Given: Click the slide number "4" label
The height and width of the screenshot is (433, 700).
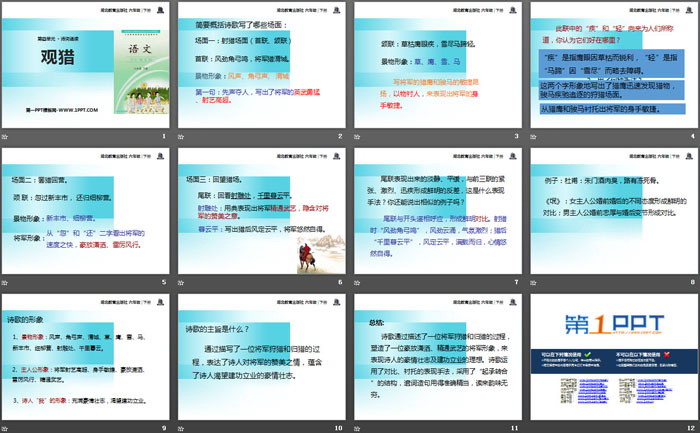Looking at the screenshot, I should [x=693, y=136].
